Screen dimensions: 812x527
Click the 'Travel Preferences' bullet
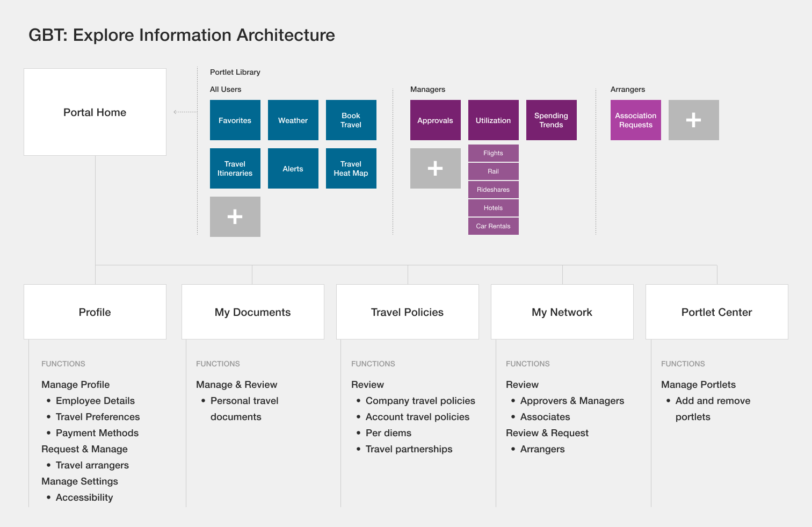point(98,417)
